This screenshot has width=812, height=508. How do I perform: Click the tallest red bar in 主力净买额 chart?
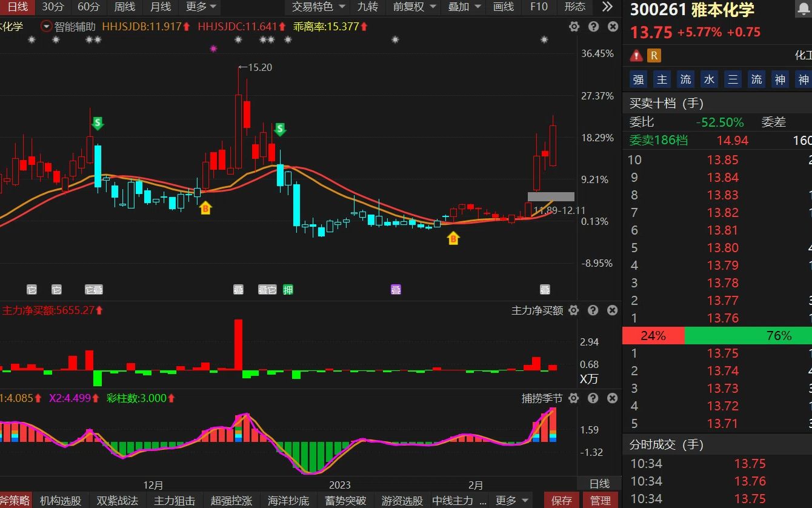click(238, 344)
